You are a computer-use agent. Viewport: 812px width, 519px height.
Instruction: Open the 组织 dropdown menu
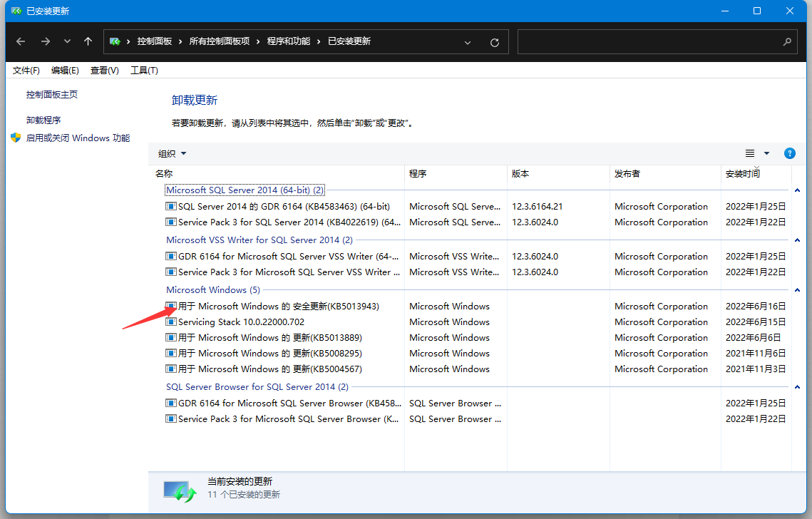coord(172,154)
